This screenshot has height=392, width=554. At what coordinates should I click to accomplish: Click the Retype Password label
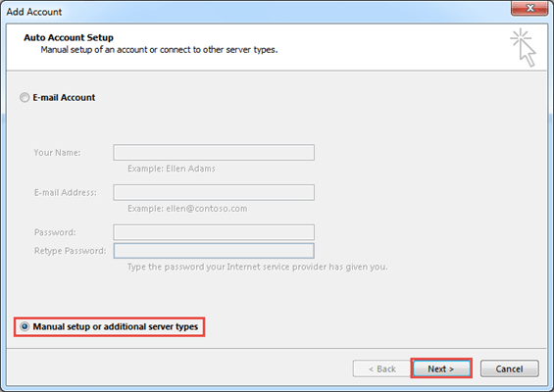click(x=70, y=251)
